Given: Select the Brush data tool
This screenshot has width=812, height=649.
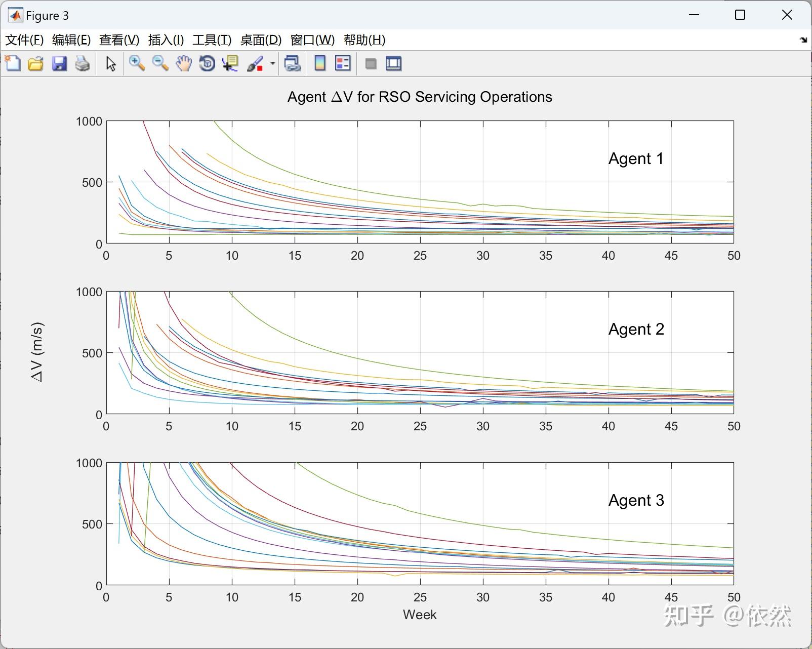Looking at the screenshot, I should click(255, 64).
